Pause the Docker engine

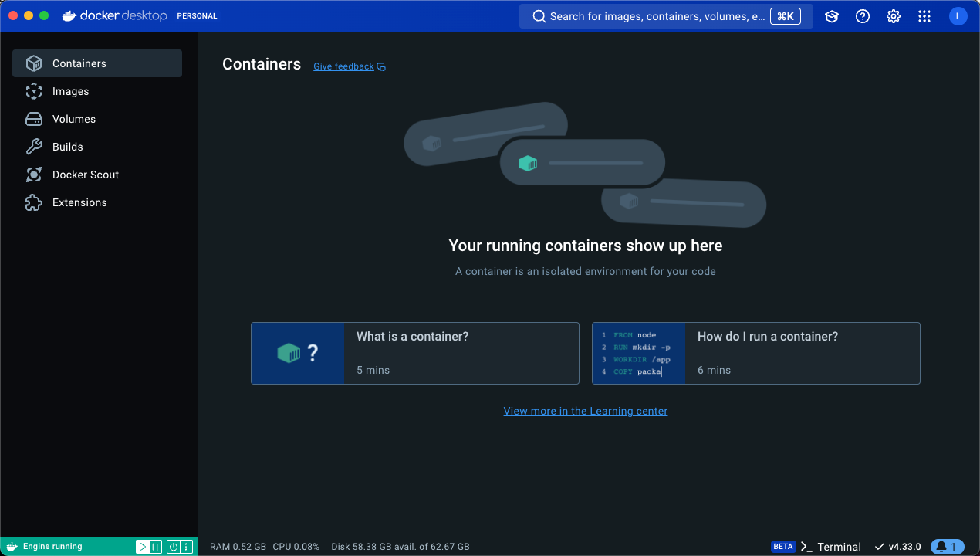pyautogui.click(x=155, y=547)
